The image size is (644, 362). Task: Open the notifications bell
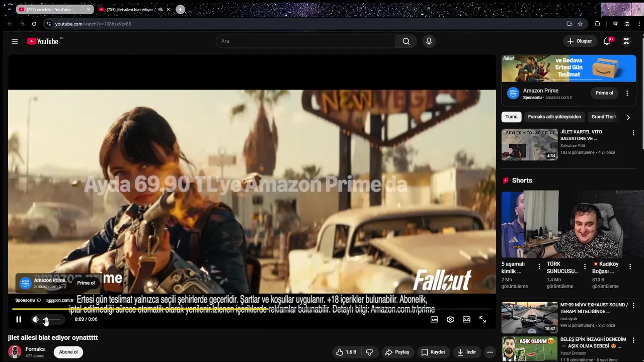607,41
